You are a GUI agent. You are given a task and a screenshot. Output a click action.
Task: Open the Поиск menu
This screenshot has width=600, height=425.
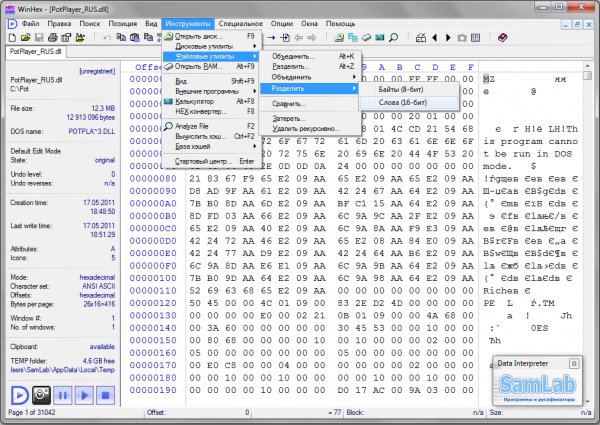(x=90, y=24)
